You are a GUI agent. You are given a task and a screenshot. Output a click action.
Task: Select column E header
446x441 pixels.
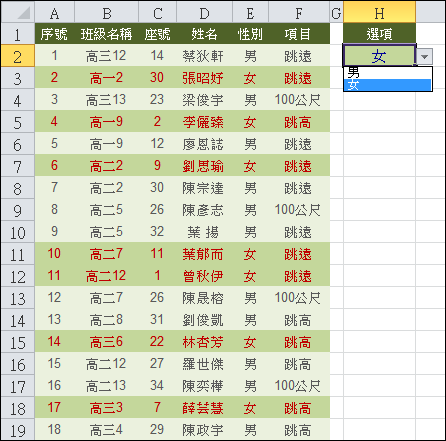click(x=250, y=13)
